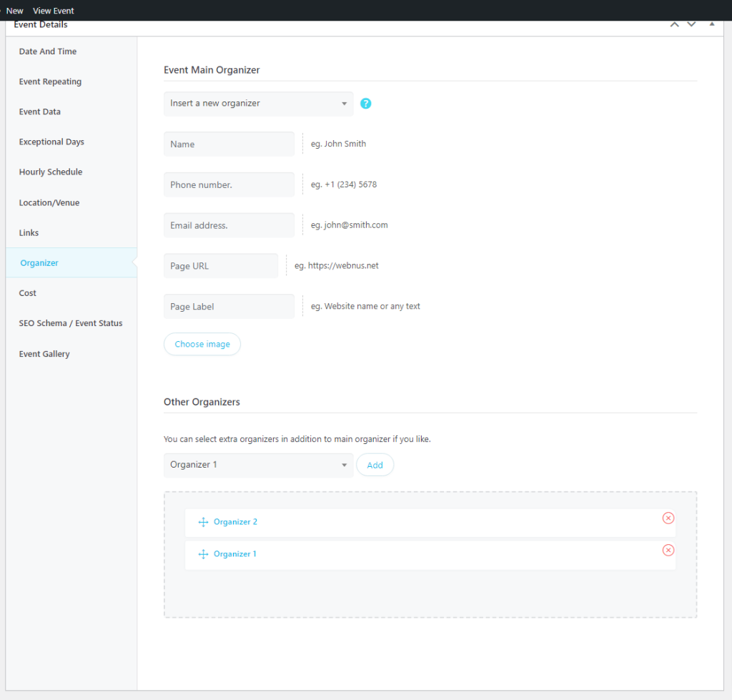Open the Insert a new organizer dropdown
732x700 pixels.
pyautogui.click(x=258, y=104)
